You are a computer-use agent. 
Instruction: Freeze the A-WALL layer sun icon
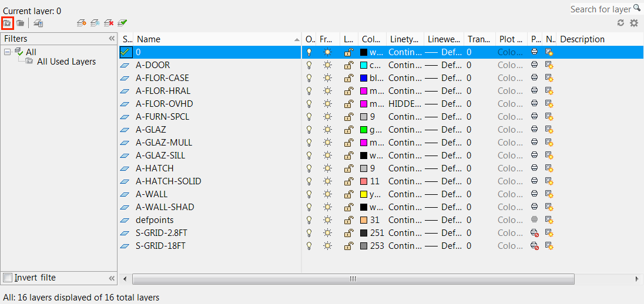[x=327, y=194]
